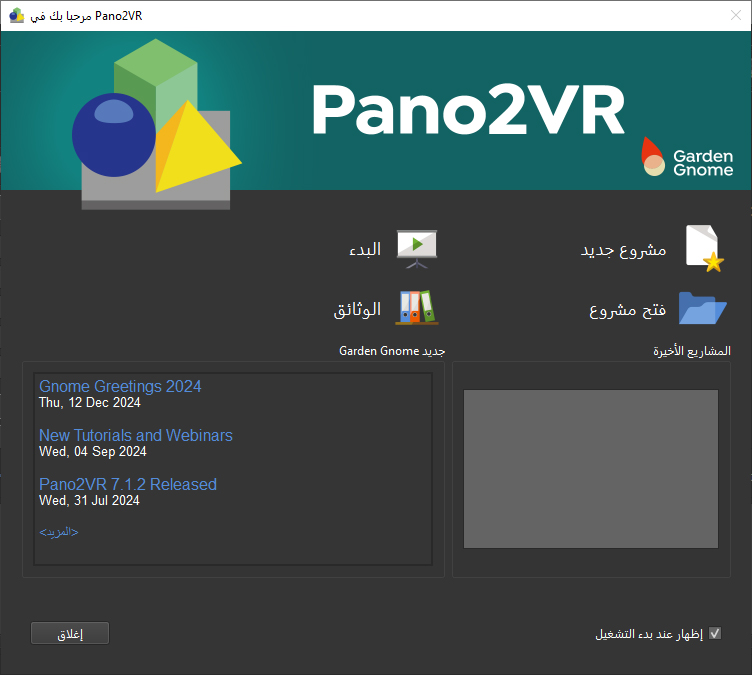
Task: Click inside the empty recent projects list
Action: click(591, 469)
